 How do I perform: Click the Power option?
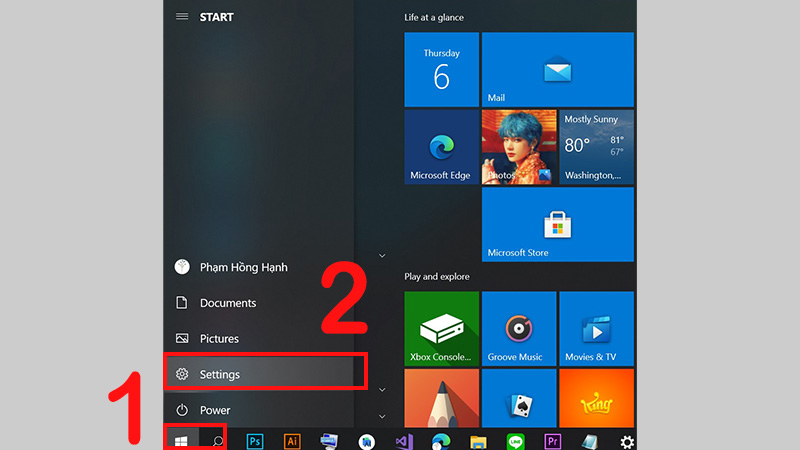coord(259,410)
